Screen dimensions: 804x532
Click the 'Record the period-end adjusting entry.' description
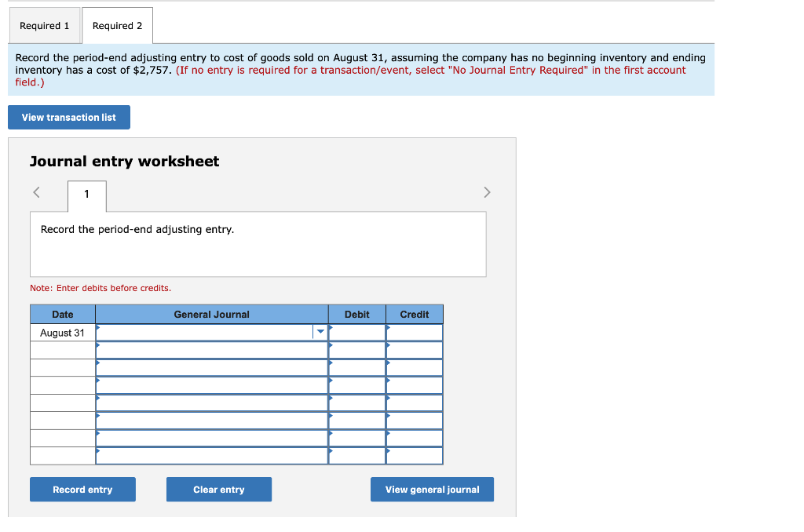tap(137, 230)
